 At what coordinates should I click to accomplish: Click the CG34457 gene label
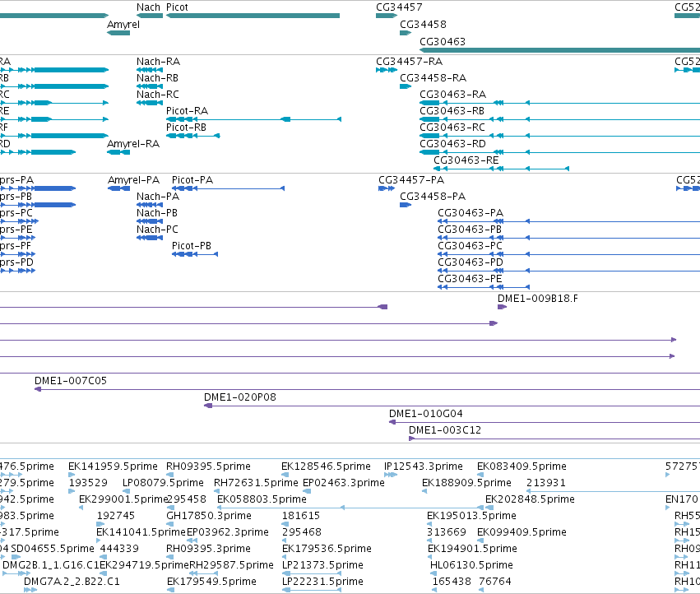(399, 7)
